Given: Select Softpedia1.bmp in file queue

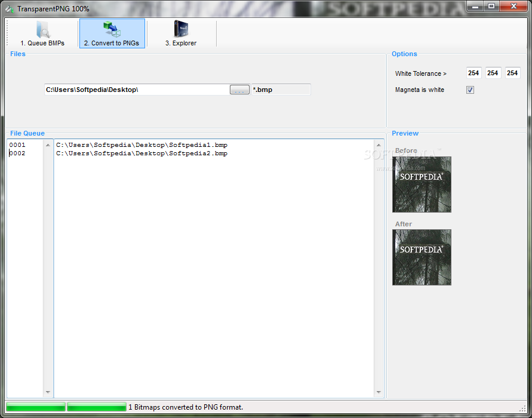Looking at the screenshot, I should pos(142,145).
